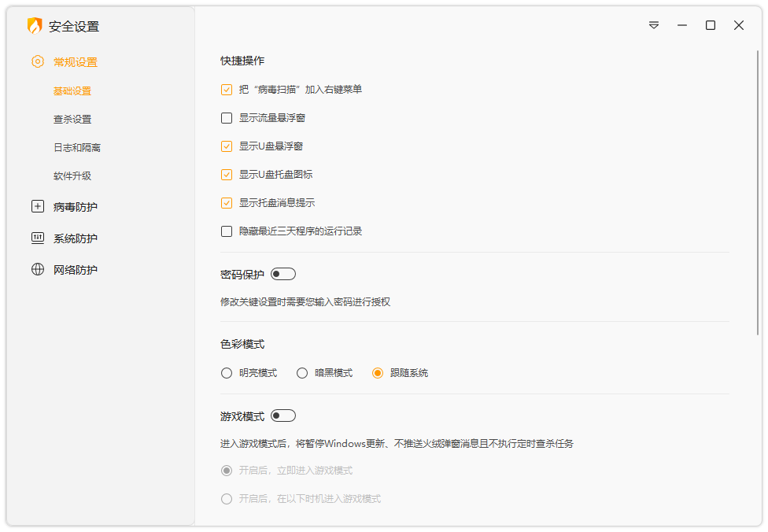Check 隐藏最近三天程序的运行记录
This screenshot has height=532, width=768.
(226, 231)
